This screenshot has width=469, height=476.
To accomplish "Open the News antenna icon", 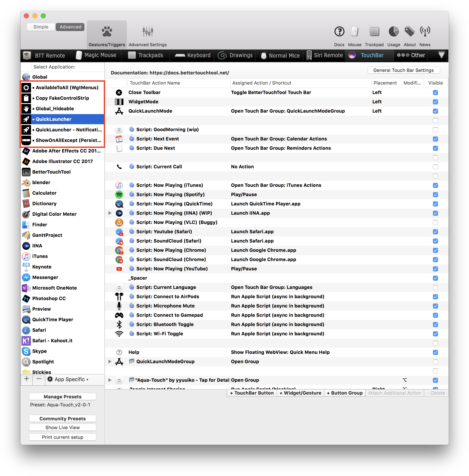I will [x=425, y=32].
